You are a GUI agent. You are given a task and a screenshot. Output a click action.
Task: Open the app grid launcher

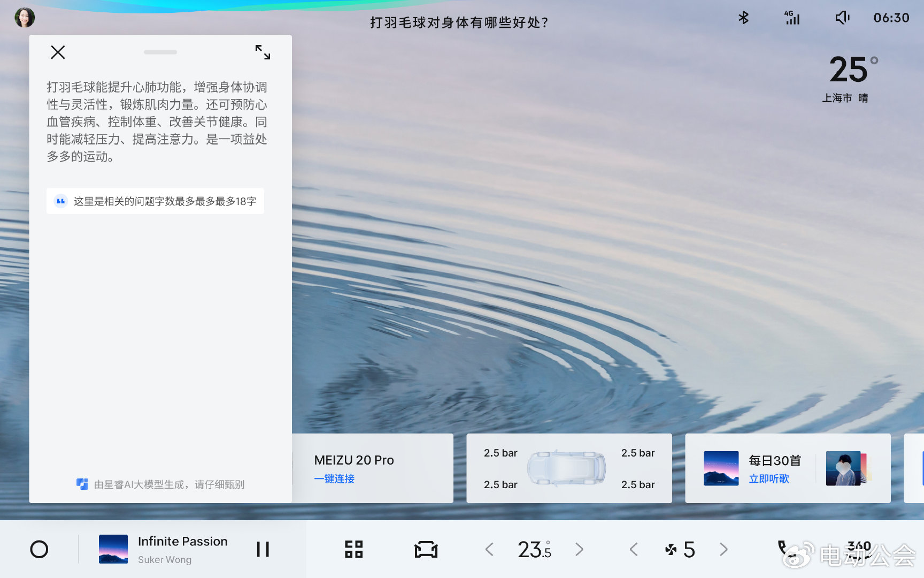353,549
